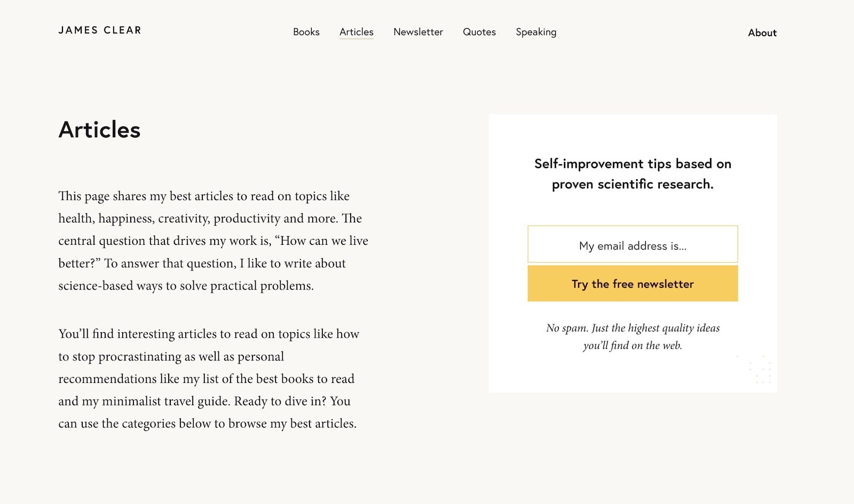The width and height of the screenshot is (854, 504).
Task: Click 'science-based ways to solve practical problems'
Action: [x=186, y=286]
